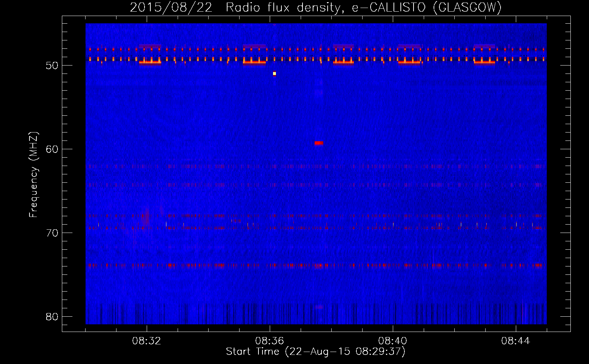Click the red burst marker near 60 MHz
Screen dimensions: 589x364
[319, 143]
